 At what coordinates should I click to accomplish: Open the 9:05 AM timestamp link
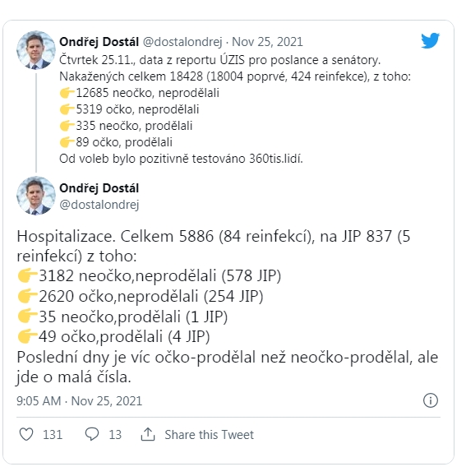pos(79,400)
